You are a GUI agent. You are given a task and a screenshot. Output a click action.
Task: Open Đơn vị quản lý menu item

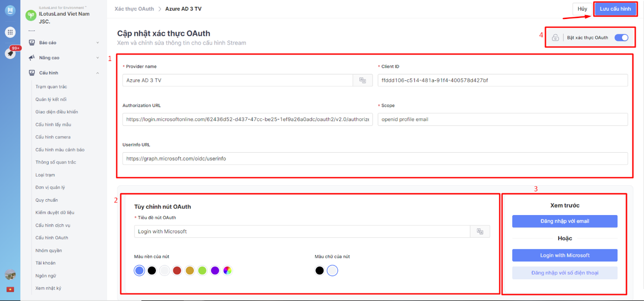click(x=50, y=188)
